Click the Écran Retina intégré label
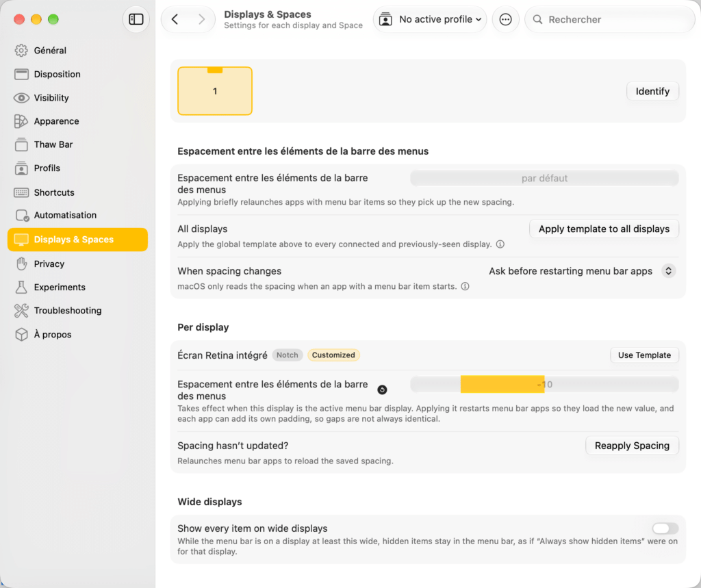Image resolution: width=701 pixels, height=588 pixels. pos(222,355)
